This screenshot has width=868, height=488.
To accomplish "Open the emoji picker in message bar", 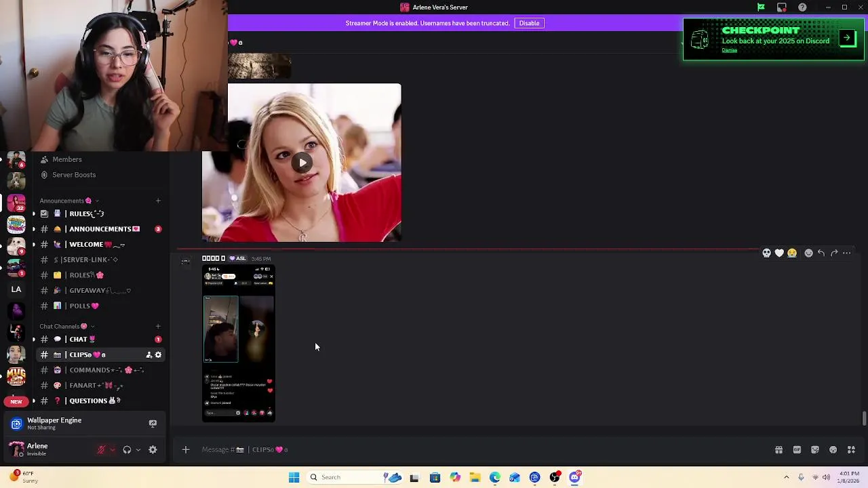I will (833, 449).
